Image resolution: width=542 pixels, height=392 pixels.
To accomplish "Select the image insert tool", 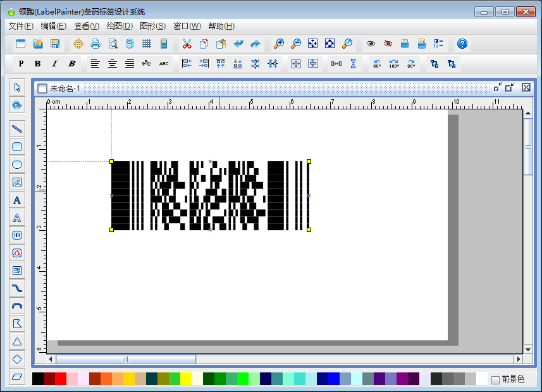I will click(x=17, y=182).
